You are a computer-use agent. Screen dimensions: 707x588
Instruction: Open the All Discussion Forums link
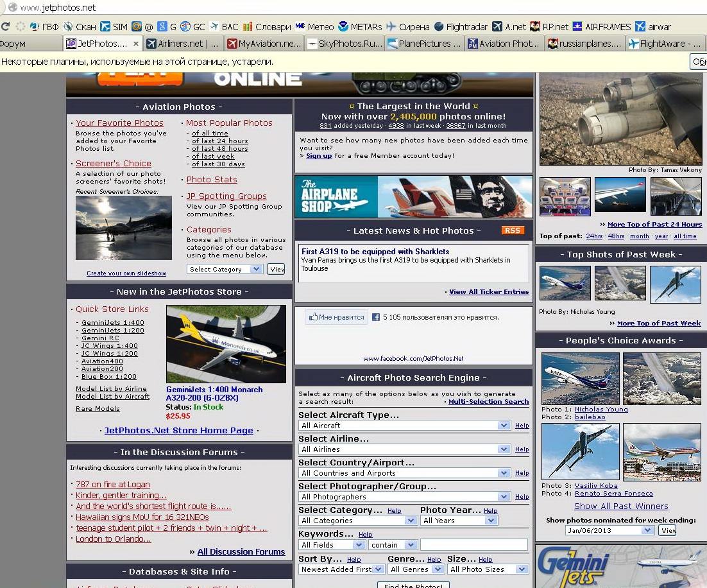(241, 552)
